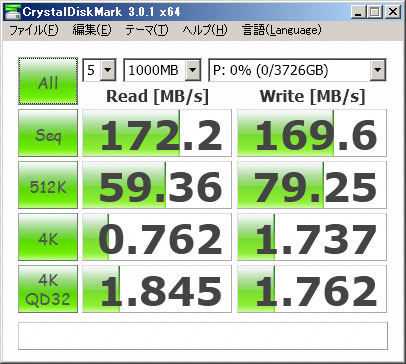Start the 512K benchmark test
This screenshot has width=406, height=364.
tap(48, 185)
